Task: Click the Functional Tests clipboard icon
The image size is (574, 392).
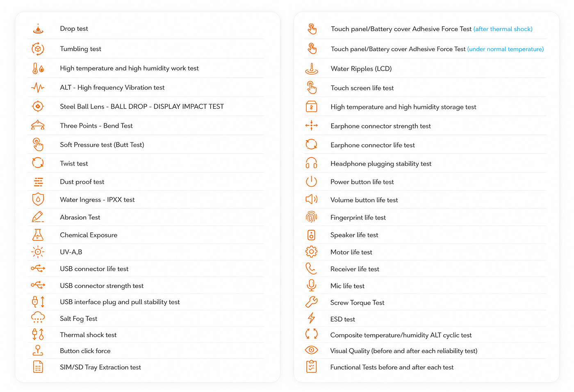Action: click(312, 367)
